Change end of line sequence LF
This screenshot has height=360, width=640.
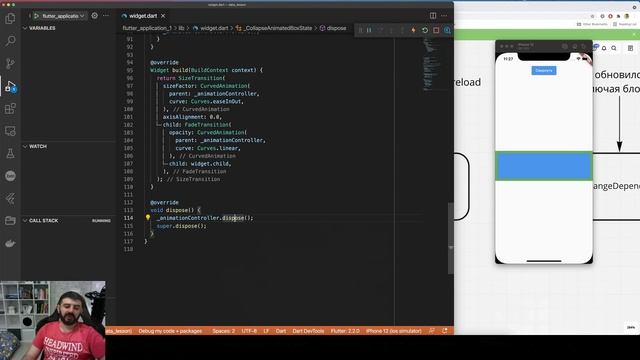(266, 331)
